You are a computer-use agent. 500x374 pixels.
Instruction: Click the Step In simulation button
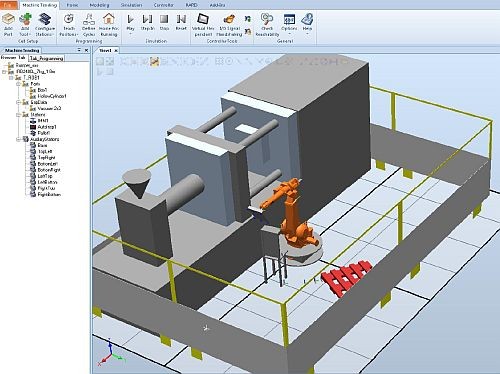coord(147,22)
